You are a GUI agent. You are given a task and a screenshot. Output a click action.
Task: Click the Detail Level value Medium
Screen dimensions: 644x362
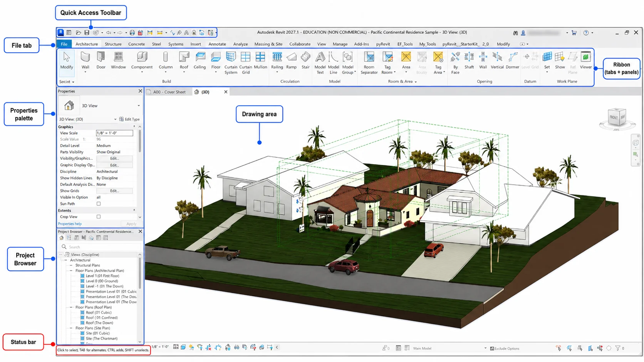[x=104, y=146]
